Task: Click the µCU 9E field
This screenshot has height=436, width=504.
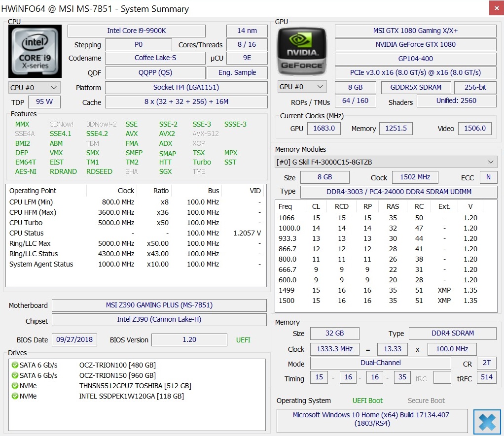Action: tap(247, 58)
